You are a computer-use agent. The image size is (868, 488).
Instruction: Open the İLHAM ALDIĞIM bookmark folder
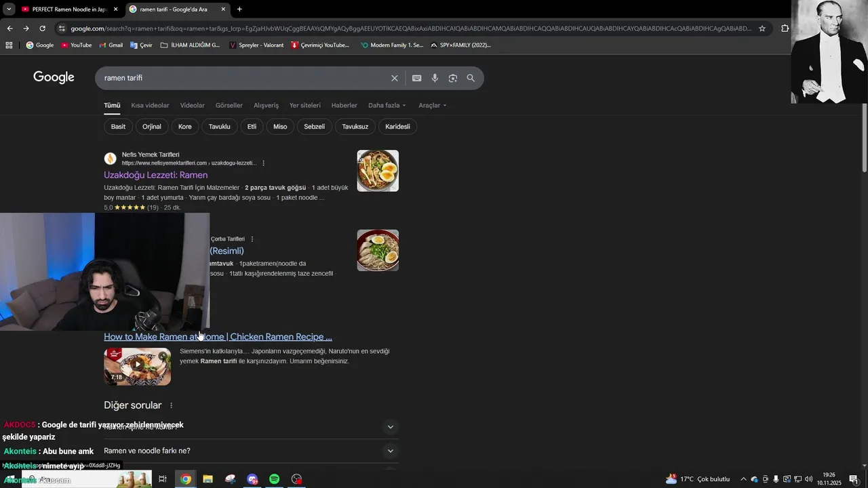pyautogui.click(x=191, y=45)
